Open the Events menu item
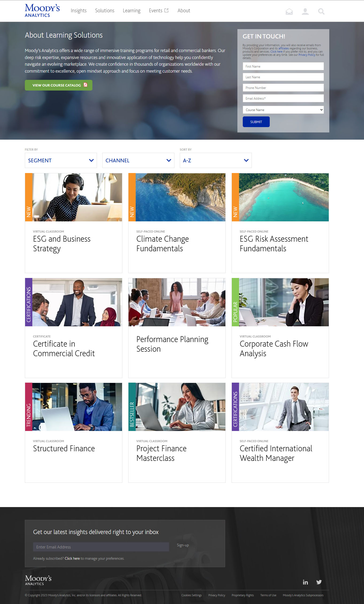Viewport: 364px width, 604px height. [156, 11]
